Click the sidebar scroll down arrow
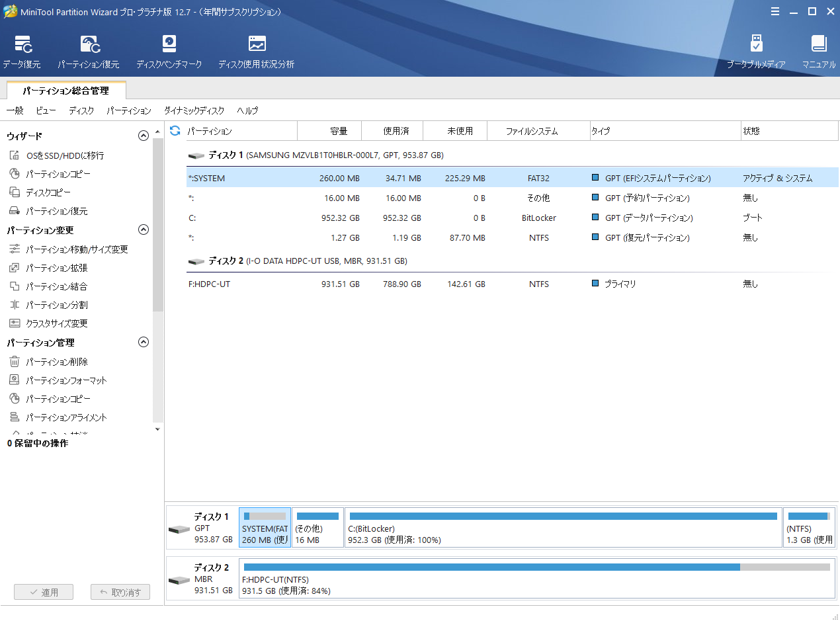The width and height of the screenshot is (840, 621). (x=157, y=429)
